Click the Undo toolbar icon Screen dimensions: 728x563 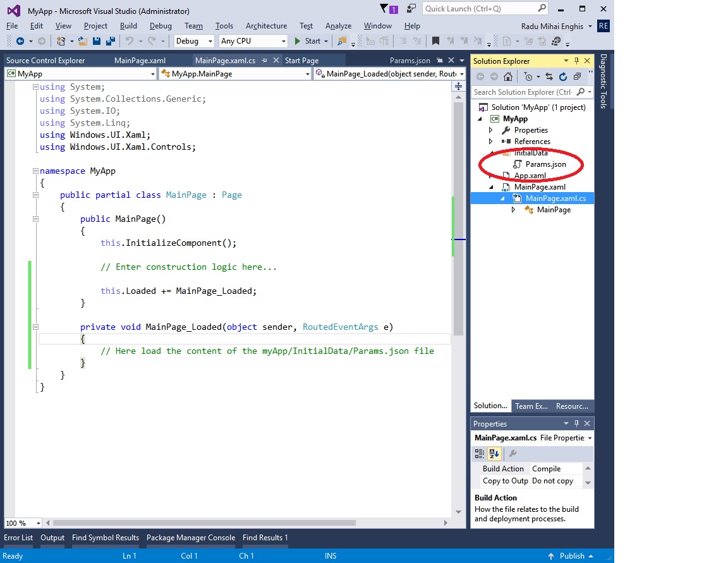click(x=130, y=41)
